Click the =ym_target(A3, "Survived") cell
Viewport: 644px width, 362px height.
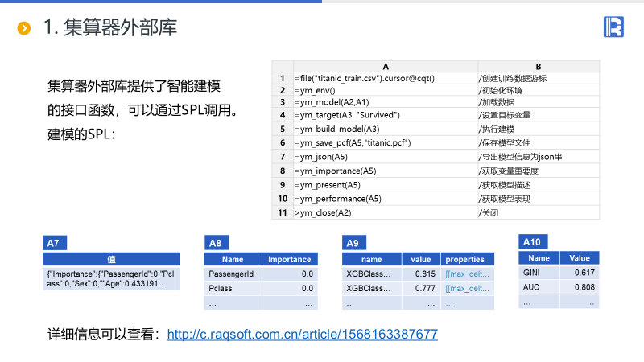tap(386, 115)
